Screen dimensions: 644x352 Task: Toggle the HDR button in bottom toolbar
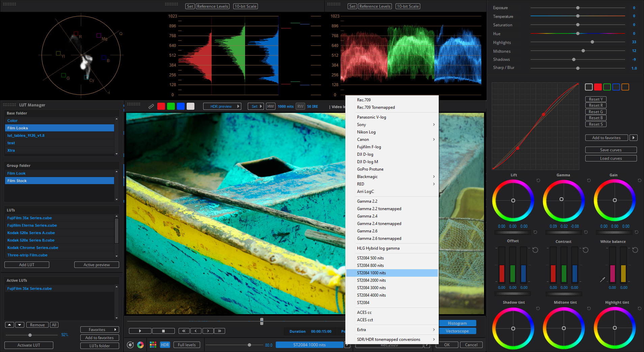click(165, 345)
